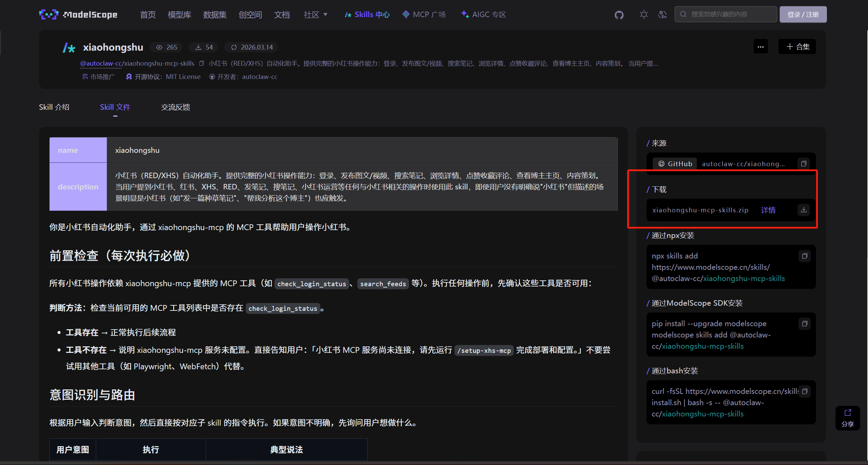Click the + 合集 button

(797, 46)
